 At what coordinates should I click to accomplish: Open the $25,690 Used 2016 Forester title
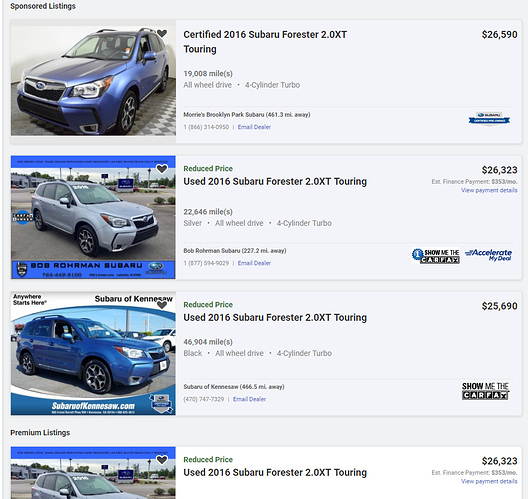point(275,318)
